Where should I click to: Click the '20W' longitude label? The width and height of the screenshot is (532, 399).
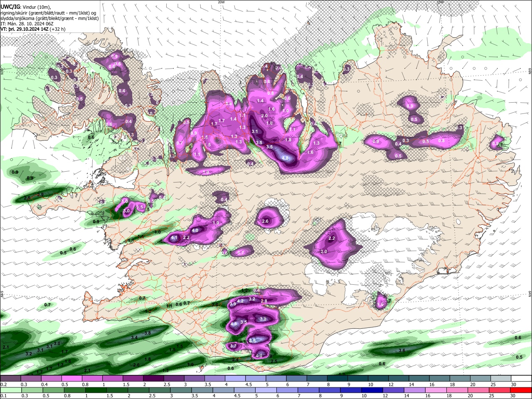pyautogui.click(x=221, y=2)
